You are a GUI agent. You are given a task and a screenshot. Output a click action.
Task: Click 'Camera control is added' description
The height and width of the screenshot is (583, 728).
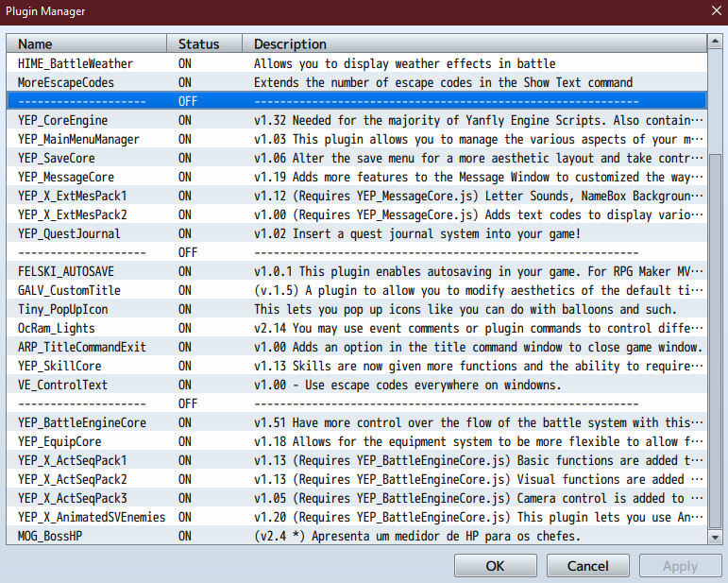(x=478, y=498)
